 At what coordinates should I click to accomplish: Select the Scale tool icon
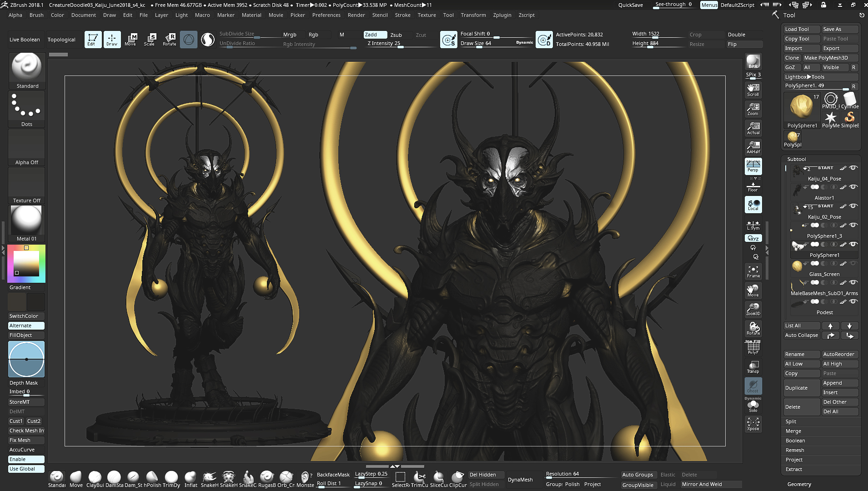[150, 40]
